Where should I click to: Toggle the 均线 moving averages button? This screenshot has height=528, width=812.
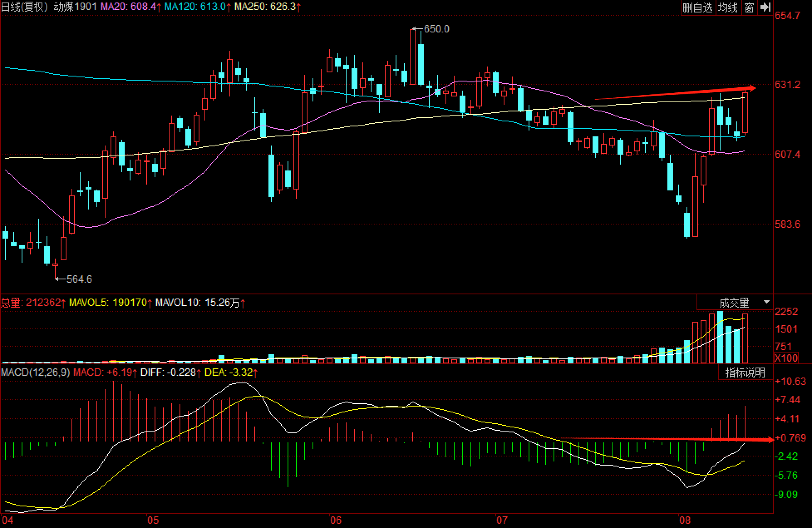(728, 7)
